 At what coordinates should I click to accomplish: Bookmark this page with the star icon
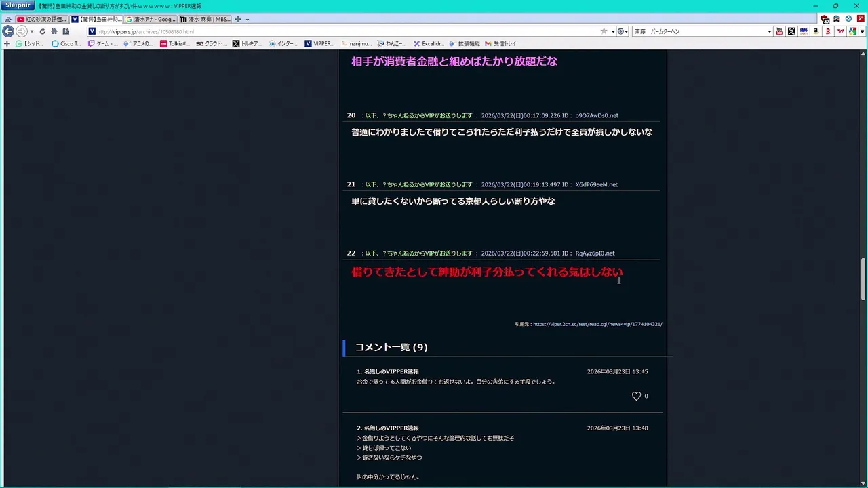point(604,31)
